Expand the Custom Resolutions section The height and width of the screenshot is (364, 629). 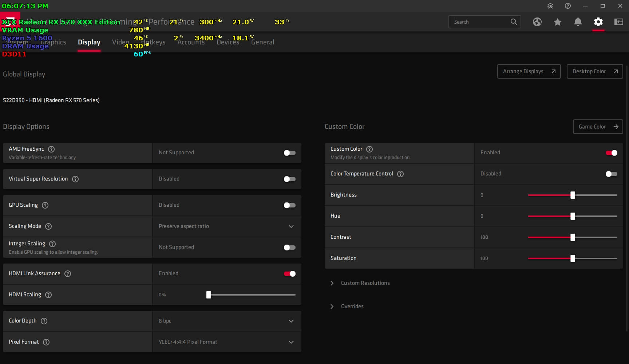(365, 283)
